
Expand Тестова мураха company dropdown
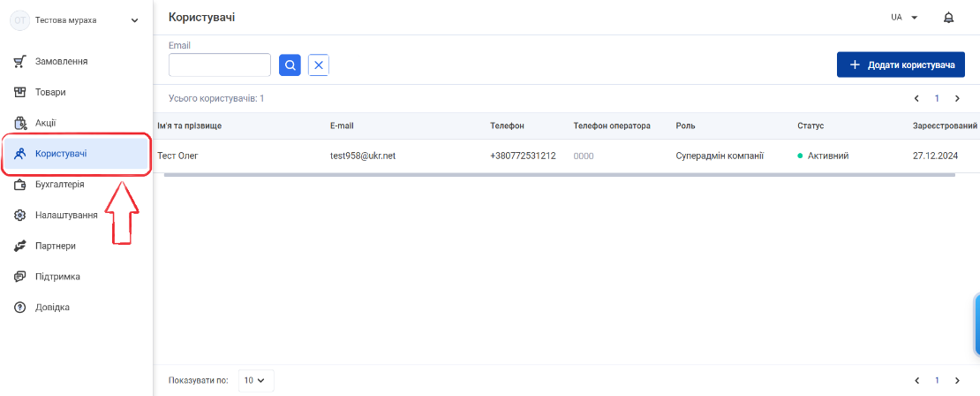click(134, 20)
